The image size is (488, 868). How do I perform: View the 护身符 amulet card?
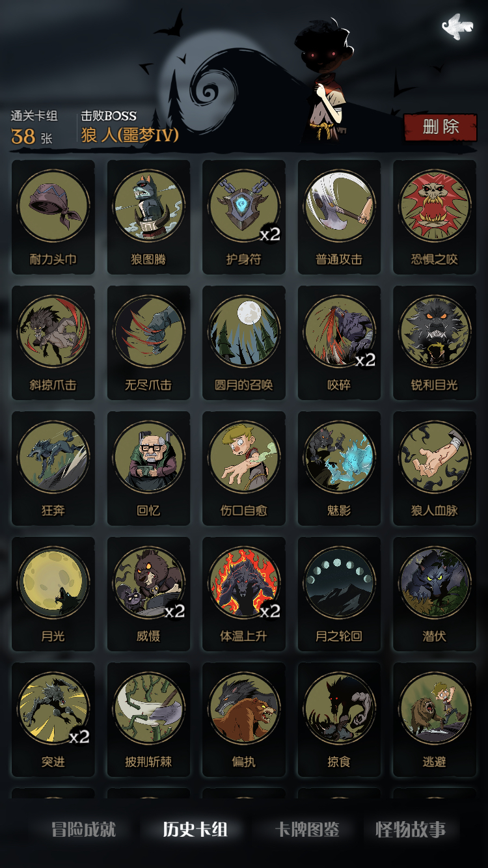244,217
